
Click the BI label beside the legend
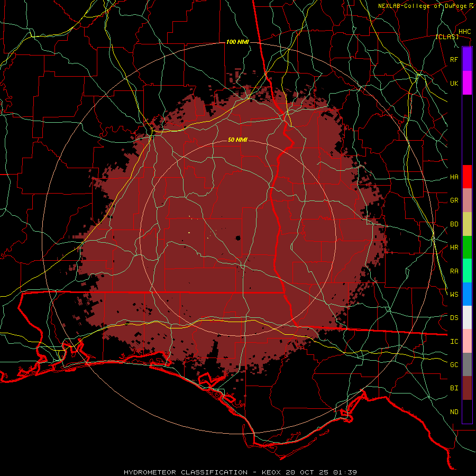click(454, 388)
